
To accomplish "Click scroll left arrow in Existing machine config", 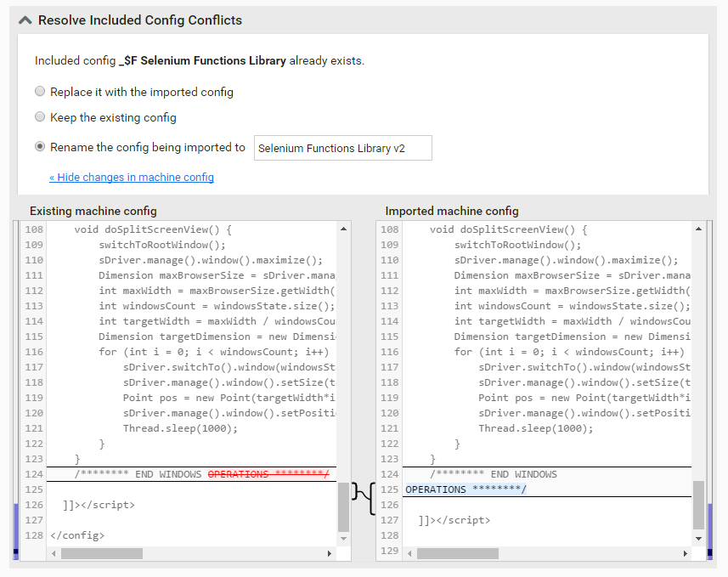I will 54,553.
